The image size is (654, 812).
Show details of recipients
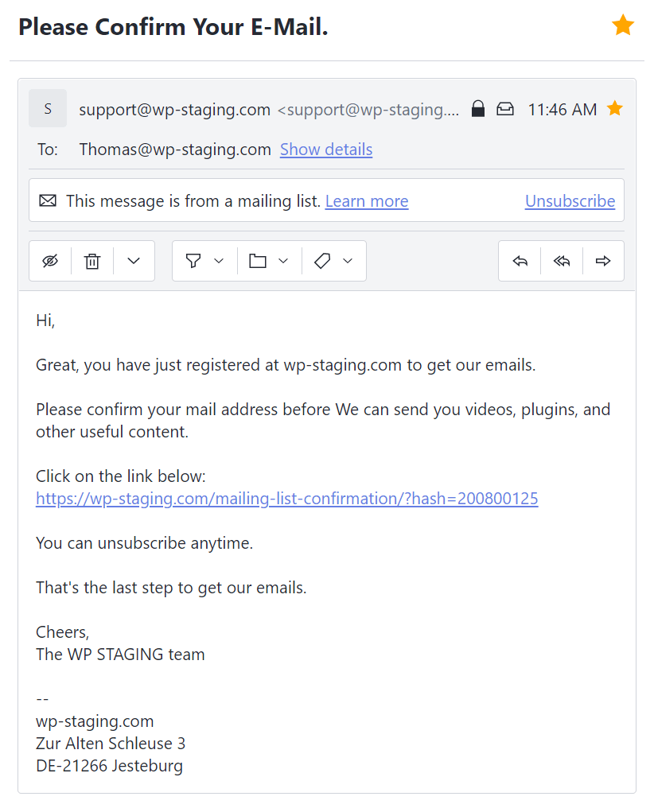click(326, 150)
